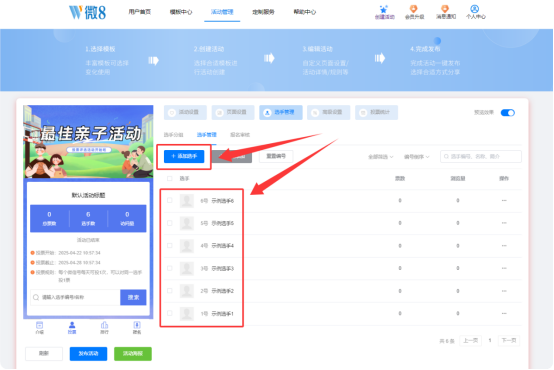Viewport: 554px width, 370px height.
Task: Focus preview search field 请输入选手编号/名称
Action: 75,298
